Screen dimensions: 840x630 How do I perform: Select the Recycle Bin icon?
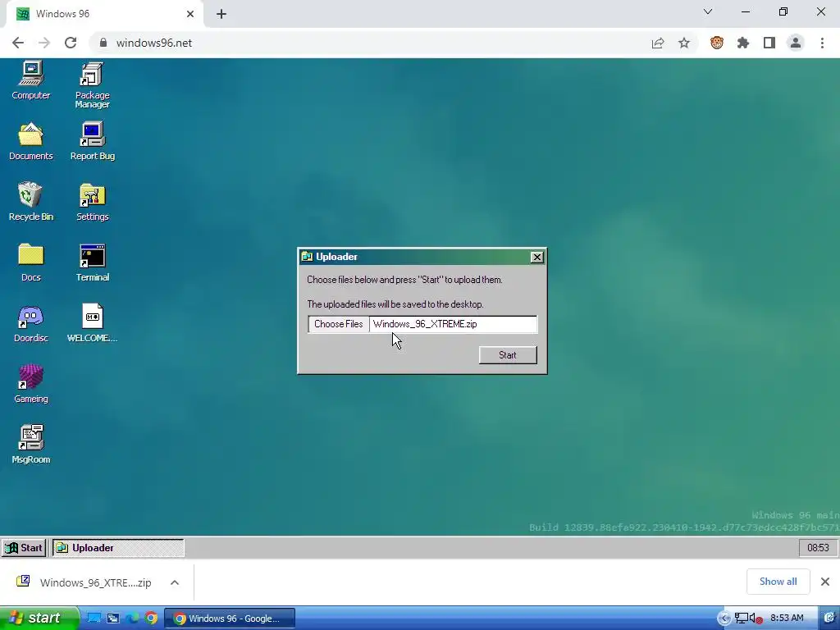(30, 202)
